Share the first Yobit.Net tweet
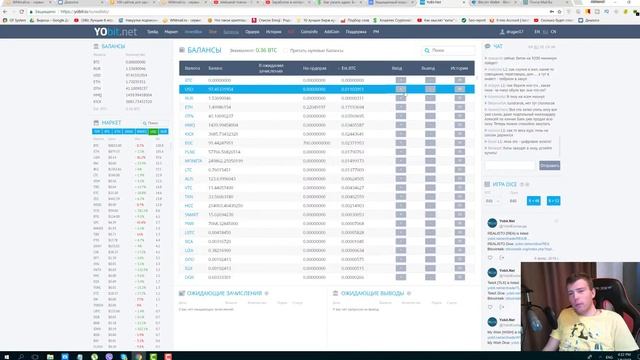640x360 pixels. (x=502, y=258)
